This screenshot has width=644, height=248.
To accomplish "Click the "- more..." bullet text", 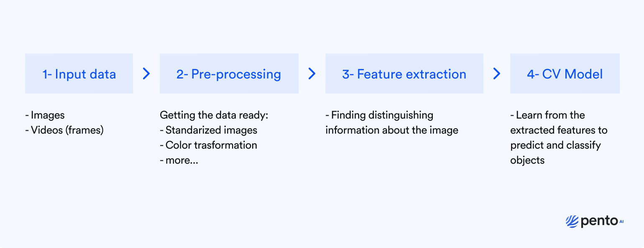I will pos(179,160).
